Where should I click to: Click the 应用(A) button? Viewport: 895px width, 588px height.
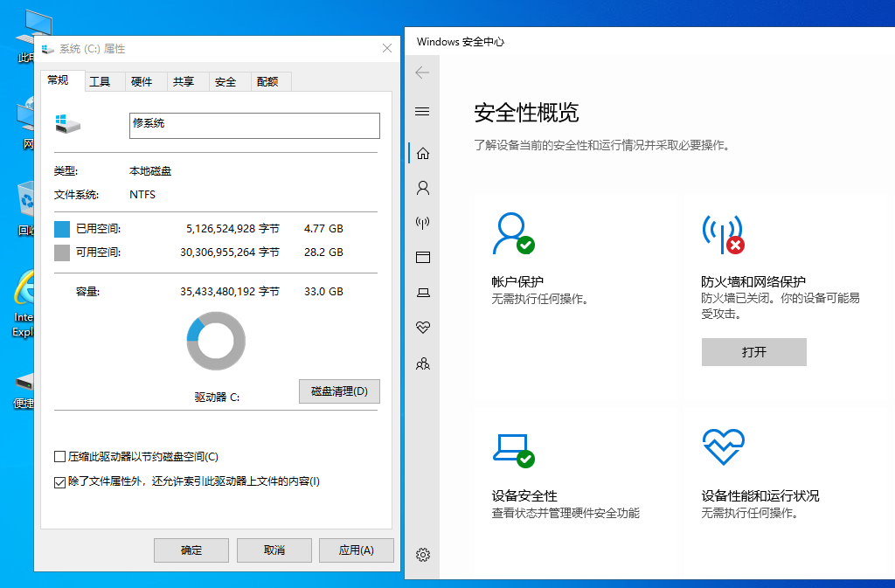[357, 550]
